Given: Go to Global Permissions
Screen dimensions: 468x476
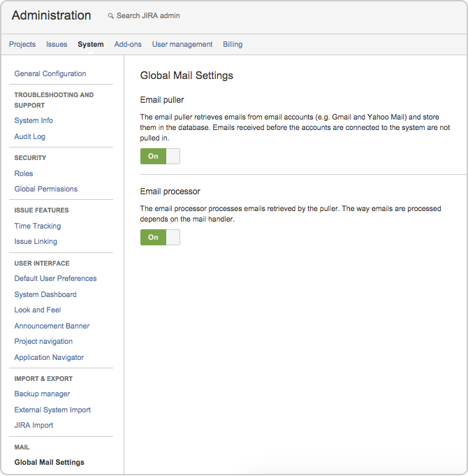Looking at the screenshot, I should pyautogui.click(x=46, y=189).
